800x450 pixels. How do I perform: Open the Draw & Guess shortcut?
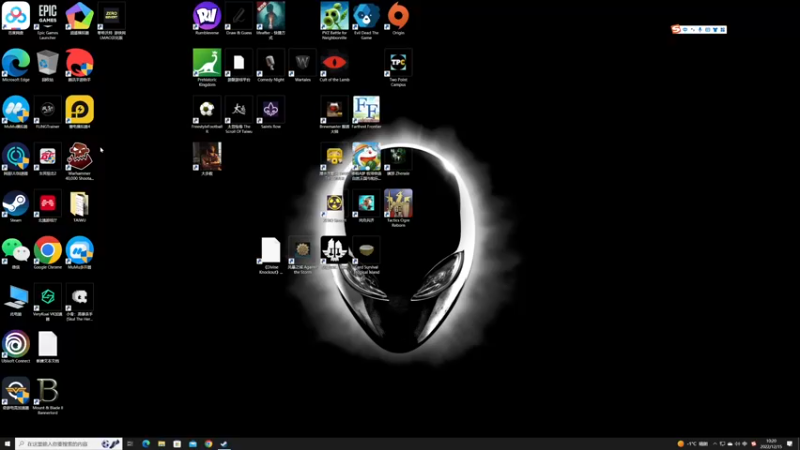click(x=239, y=18)
